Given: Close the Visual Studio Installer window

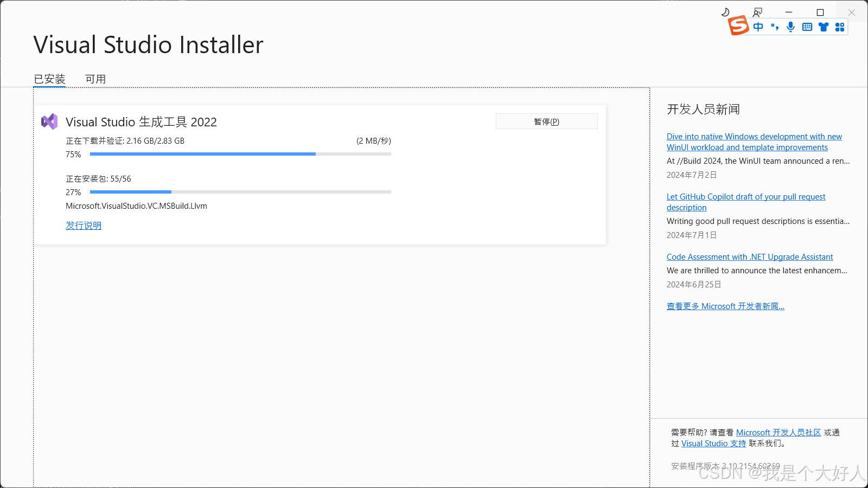Looking at the screenshot, I should 852,12.
